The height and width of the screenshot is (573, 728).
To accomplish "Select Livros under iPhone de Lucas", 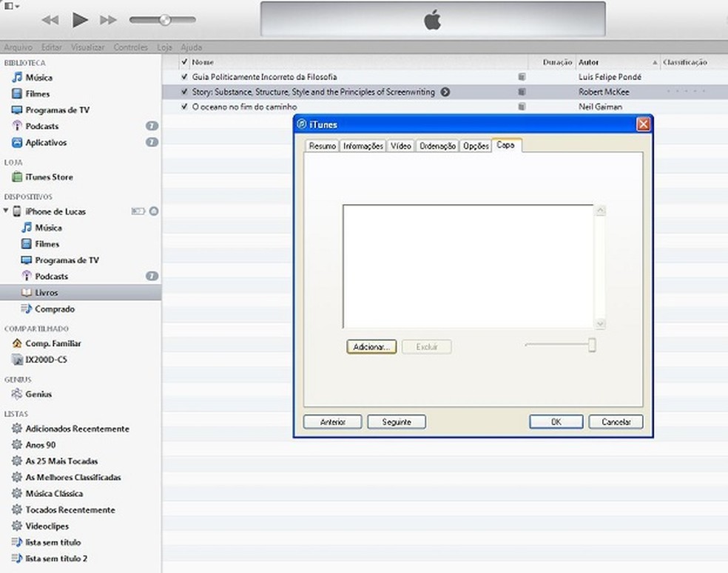I will (x=47, y=292).
